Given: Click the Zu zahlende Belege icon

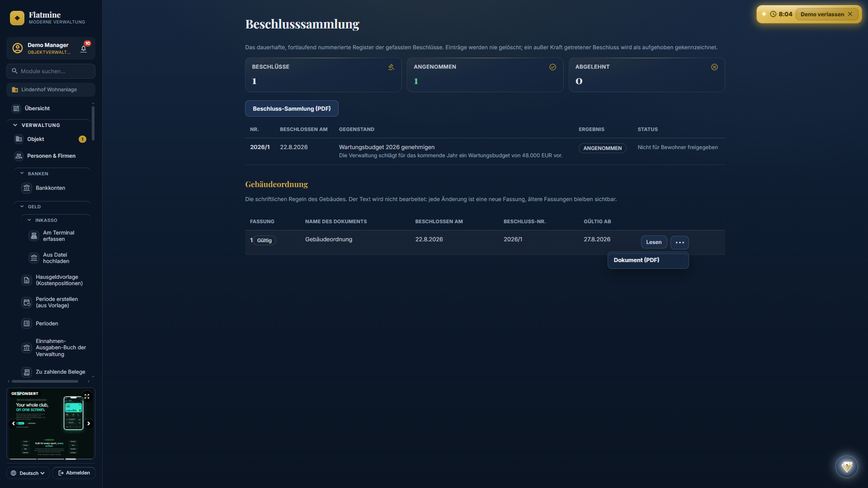Looking at the screenshot, I should tap(27, 372).
